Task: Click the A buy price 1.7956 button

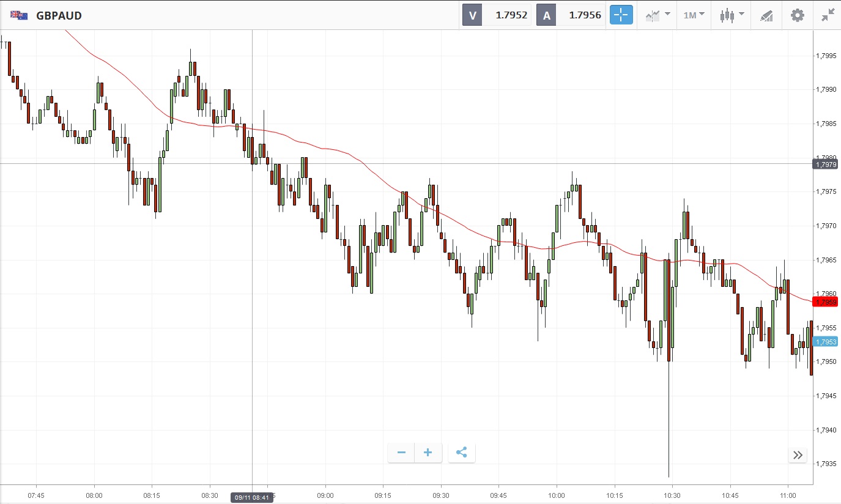Action: tap(570, 15)
